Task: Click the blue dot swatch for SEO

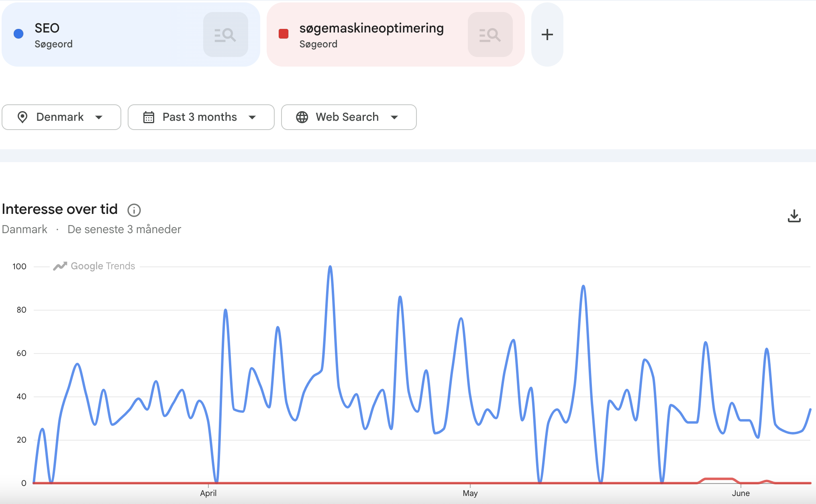Action: click(x=18, y=34)
